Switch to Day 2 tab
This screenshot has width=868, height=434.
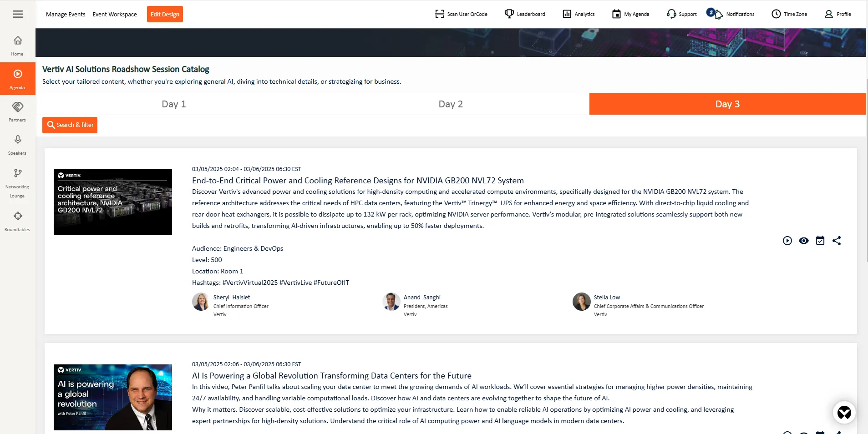coord(451,104)
